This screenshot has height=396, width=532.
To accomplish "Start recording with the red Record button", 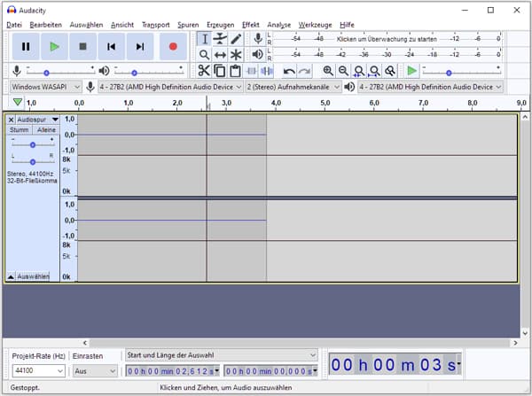I will [173, 46].
